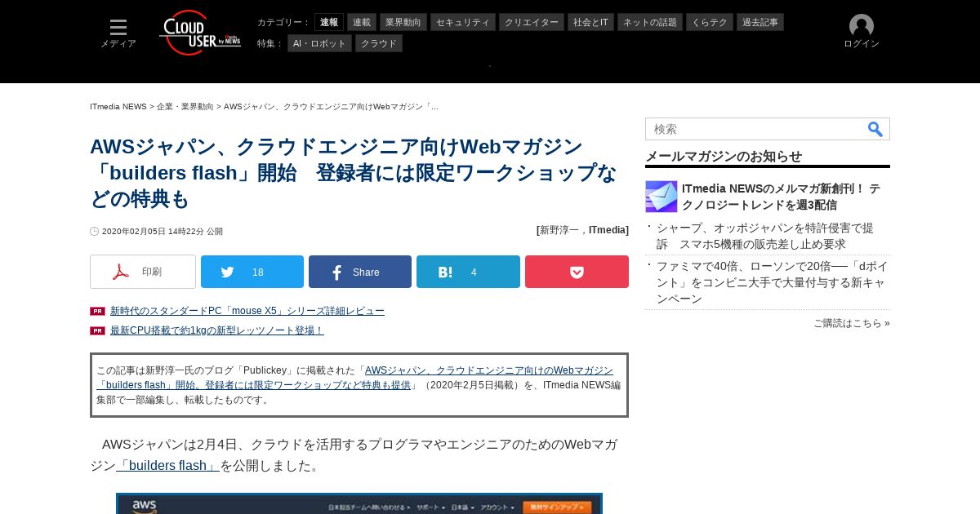Open the original Publickey article link
The width and height of the screenshot is (980, 514).
click(x=355, y=378)
